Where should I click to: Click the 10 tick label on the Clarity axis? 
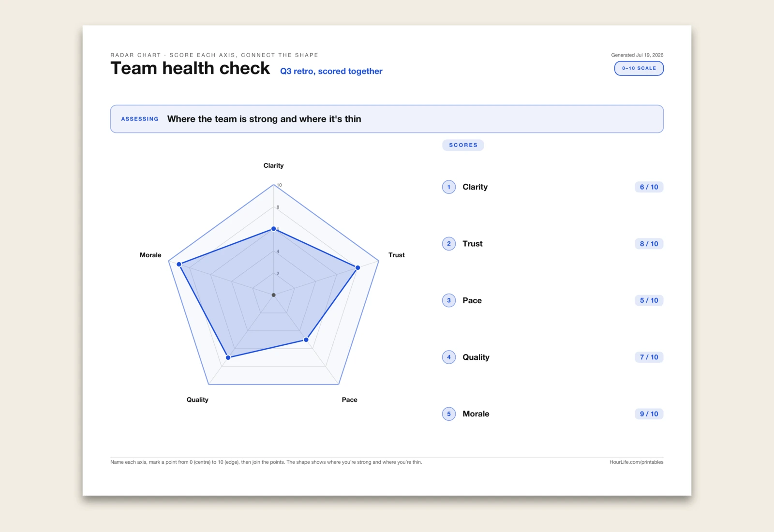pos(279,185)
